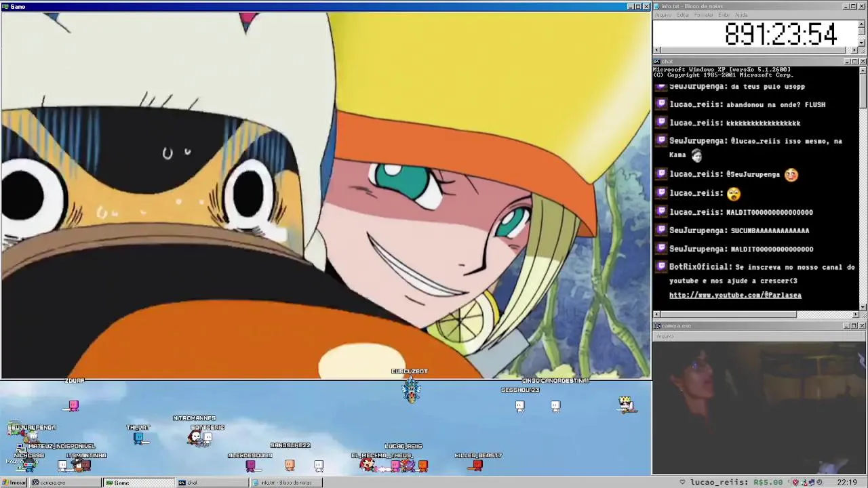Click the Iniciar start button

pyautogui.click(x=14, y=483)
